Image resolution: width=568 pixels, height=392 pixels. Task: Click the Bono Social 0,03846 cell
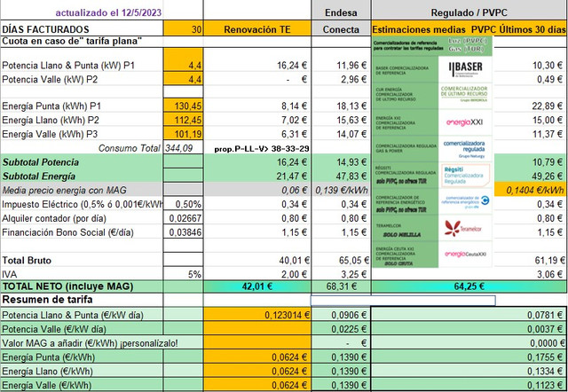click(x=184, y=232)
